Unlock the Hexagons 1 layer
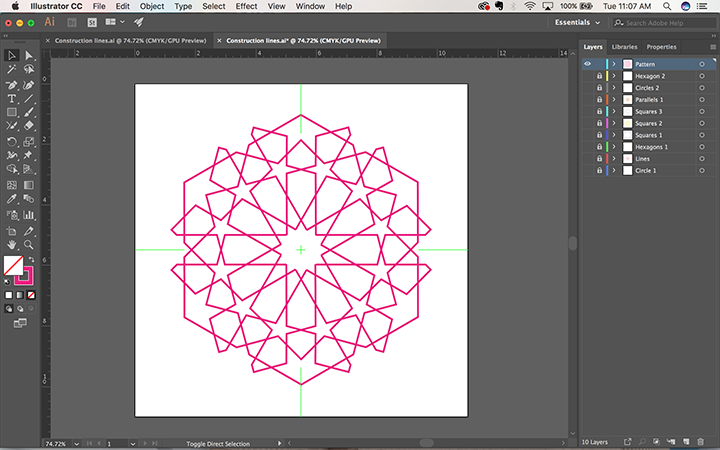This screenshot has width=720, height=450. (599, 147)
